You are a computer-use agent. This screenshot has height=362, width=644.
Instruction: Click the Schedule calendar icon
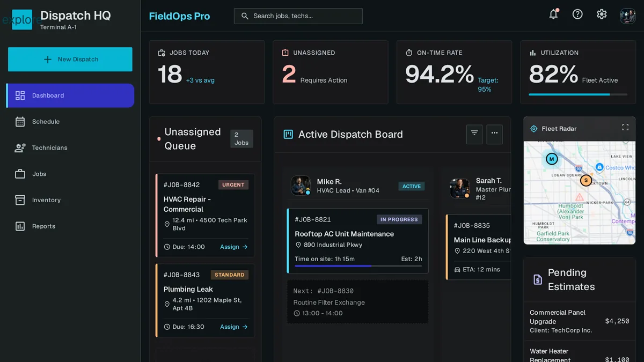[20, 122]
